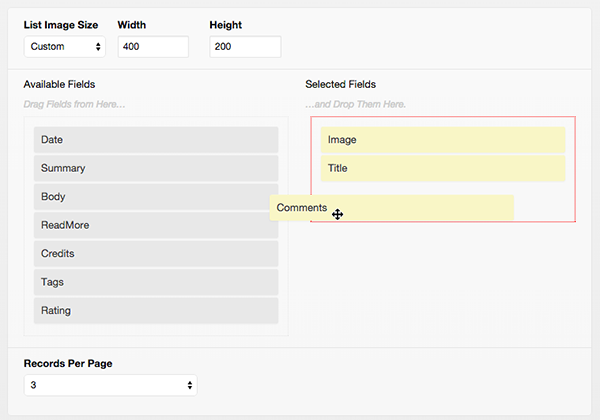
Task: Select the Tags field
Action: click(x=156, y=282)
